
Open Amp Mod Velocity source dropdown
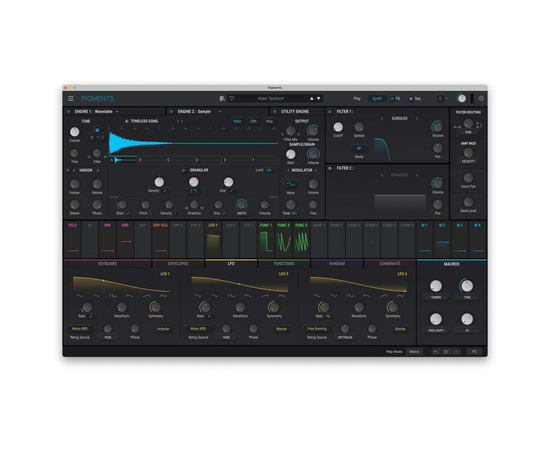coord(468,161)
